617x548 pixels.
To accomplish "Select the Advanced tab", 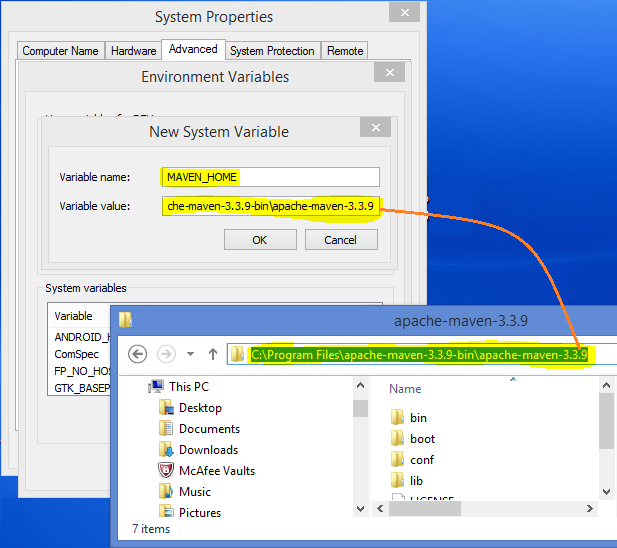I will click(193, 49).
